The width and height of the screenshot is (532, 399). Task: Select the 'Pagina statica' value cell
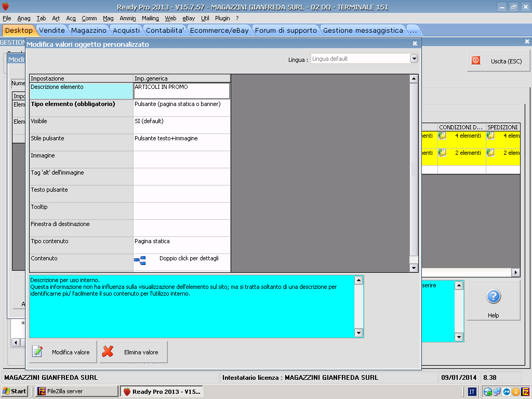click(x=182, y=245)
